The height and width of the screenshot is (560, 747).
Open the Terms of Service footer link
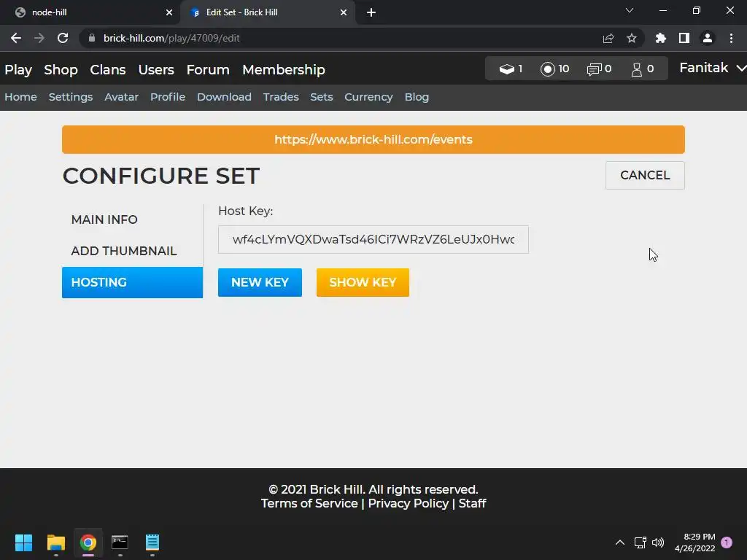coord(309,503)
